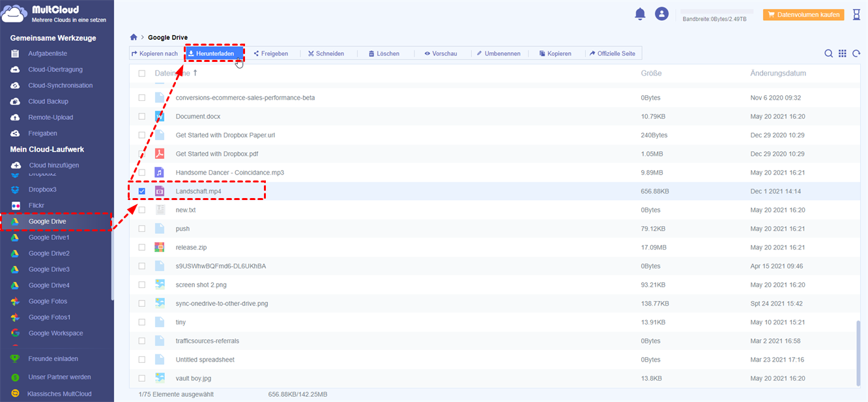
Task: Click the Größe column header
Action: (651, 73)
